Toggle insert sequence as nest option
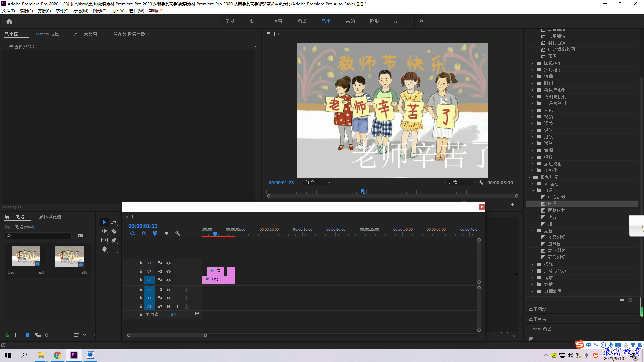The width and height of the screenshot is (644, 362). click(132, 233)
